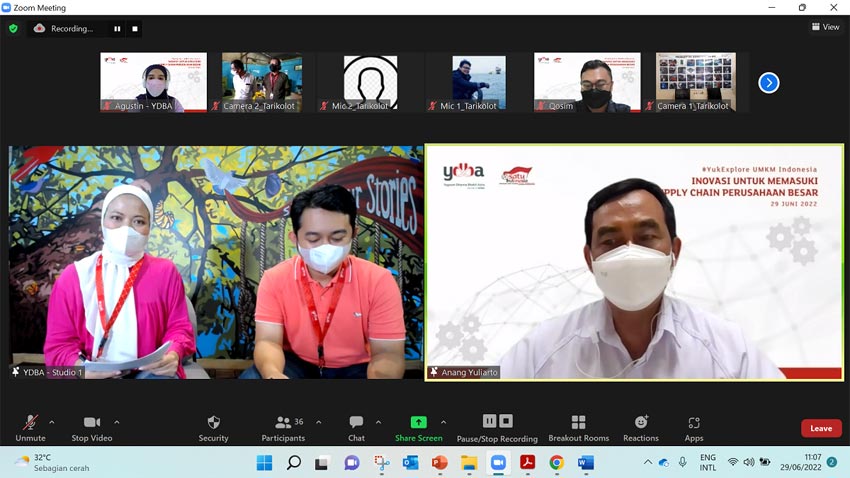Open Snipping Tool from the taskbar
The height and width of the screenshot is (478, 850).
[382, 463]
